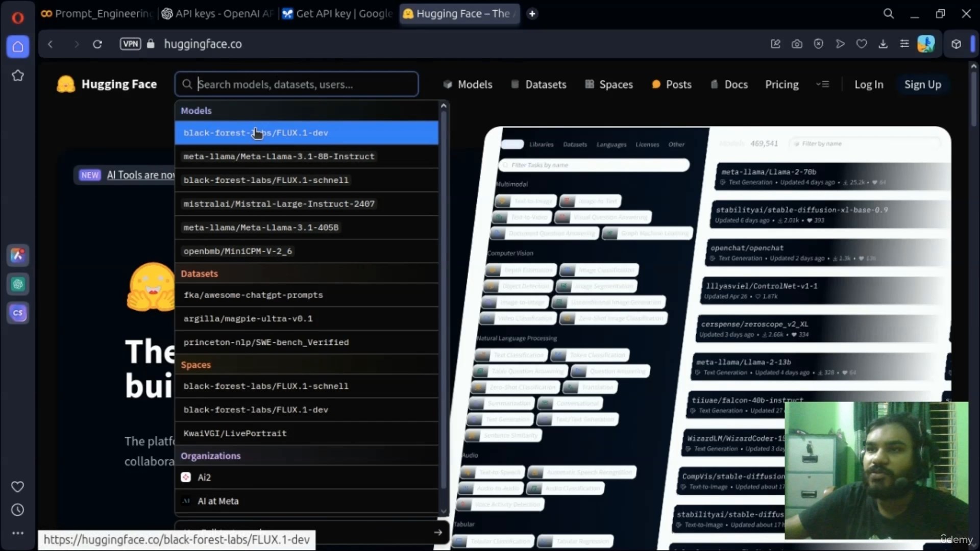Click the Hugging Face logo

click(x=107, y=84)
